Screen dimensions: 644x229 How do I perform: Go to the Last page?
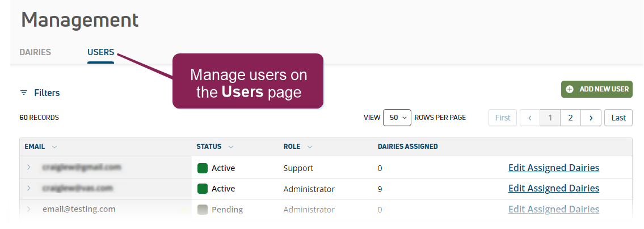[x=618, y=118]
